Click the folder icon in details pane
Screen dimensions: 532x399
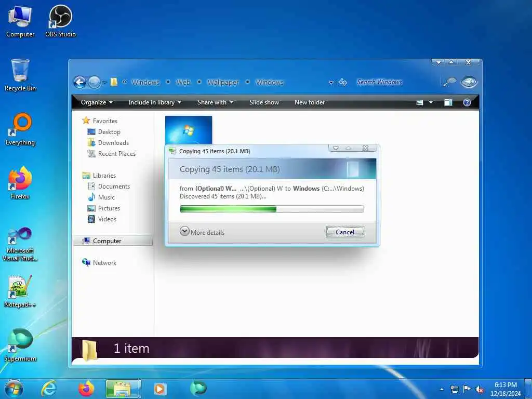[89, 350]
